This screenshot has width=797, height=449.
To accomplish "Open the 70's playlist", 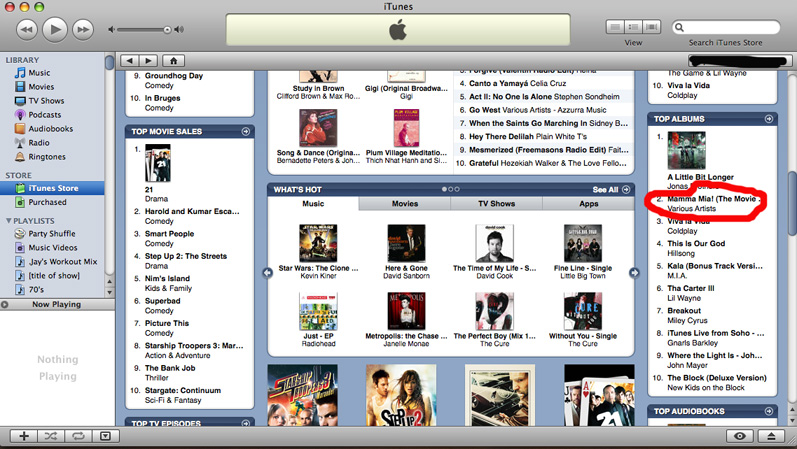I will [x=36, y=289].
